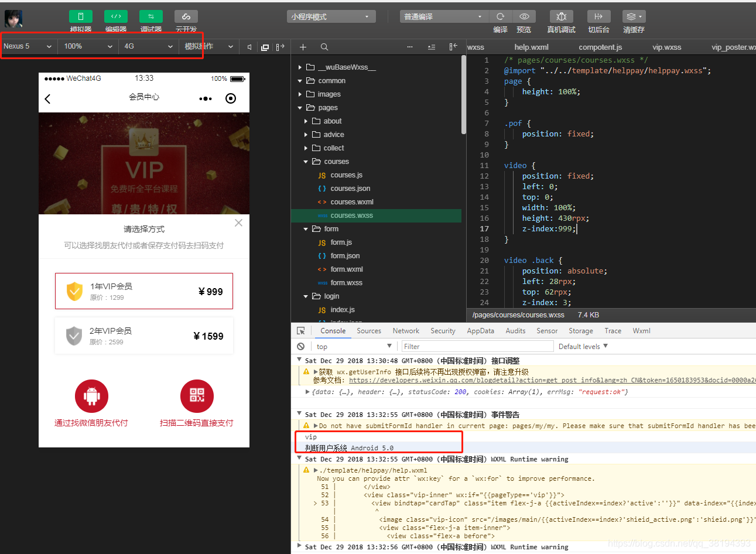Open the Storage devtools tab
756x554 pixels.
pos(581,331)
